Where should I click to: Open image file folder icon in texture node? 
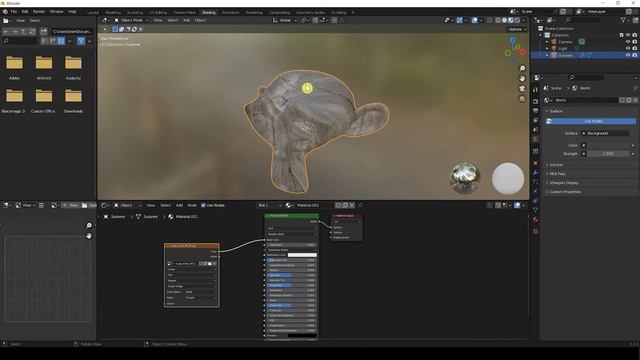[210, 264]
